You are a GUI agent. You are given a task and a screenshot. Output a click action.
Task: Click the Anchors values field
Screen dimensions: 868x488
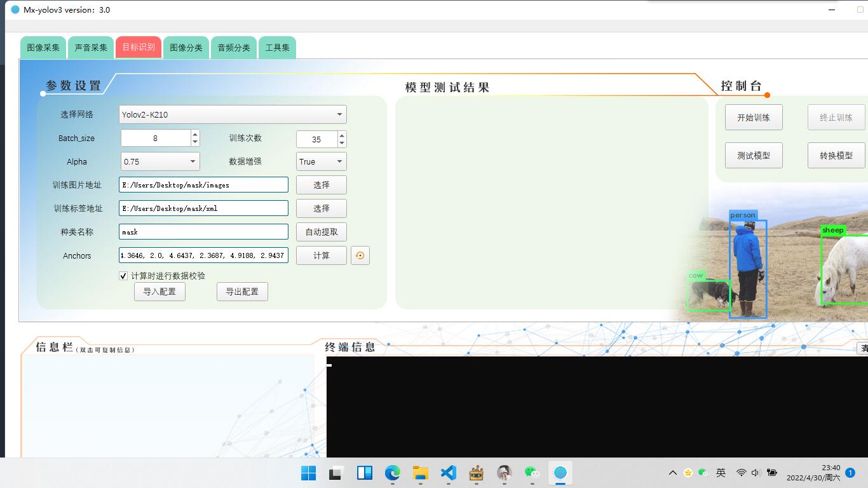tap(203, 255)
